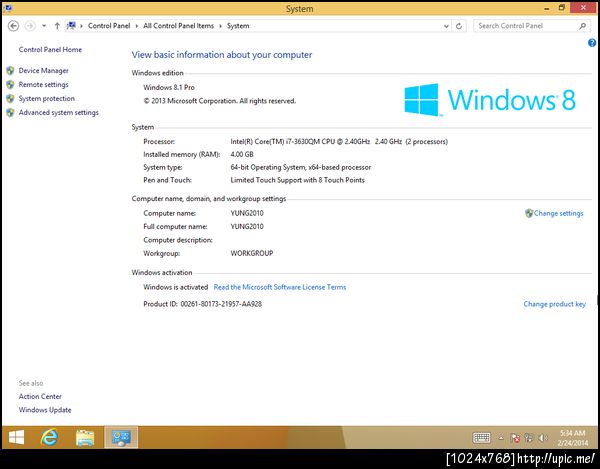The width and height of the screenshot is (600, 469).
Task: Click the Windows 8.1 Pro edition text
Action: point(169,87)
